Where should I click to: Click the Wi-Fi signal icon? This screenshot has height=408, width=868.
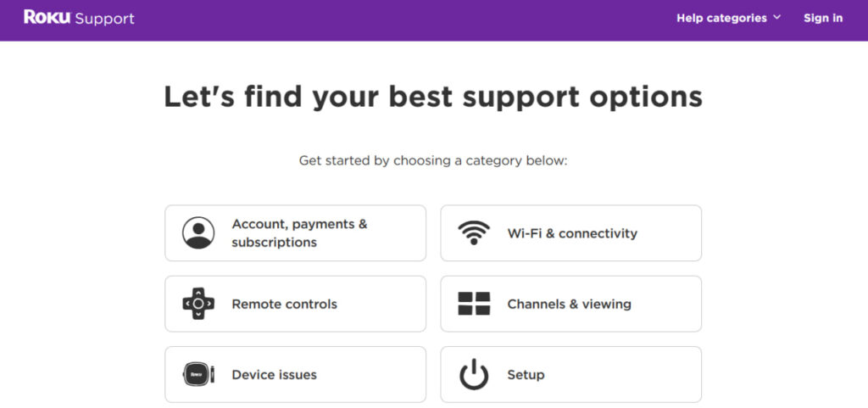pos(474,232)
